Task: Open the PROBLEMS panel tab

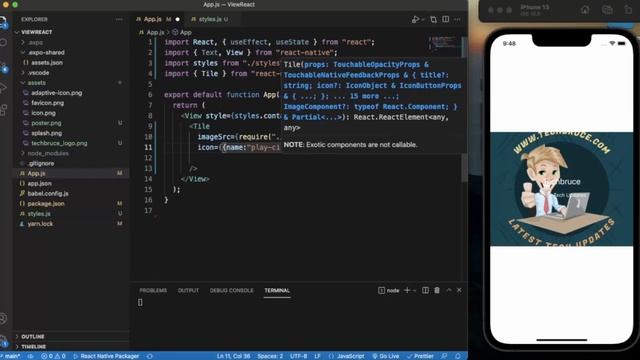Action: [153, 291]
